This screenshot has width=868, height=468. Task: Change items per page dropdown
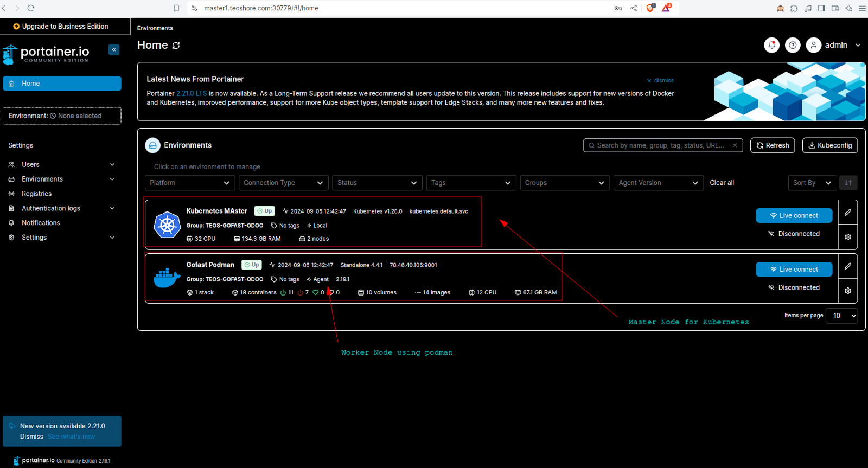click(841, 316)
